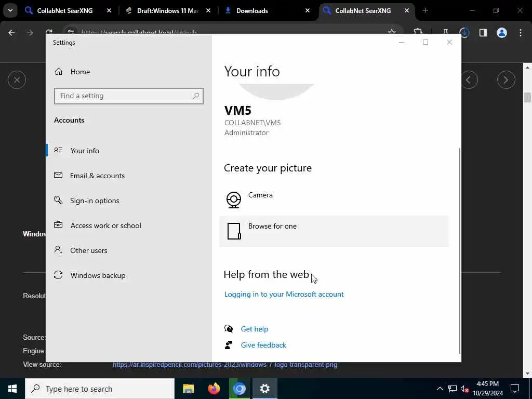Screen dimensions: 532x399
Task: Click the taskbar Type here to search box
Action: (100, 389)
